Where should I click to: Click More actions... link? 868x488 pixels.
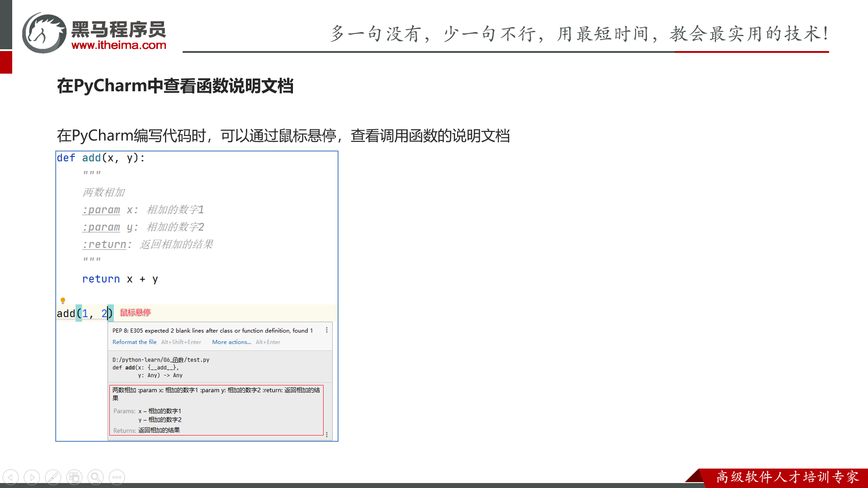pos(231,342)
